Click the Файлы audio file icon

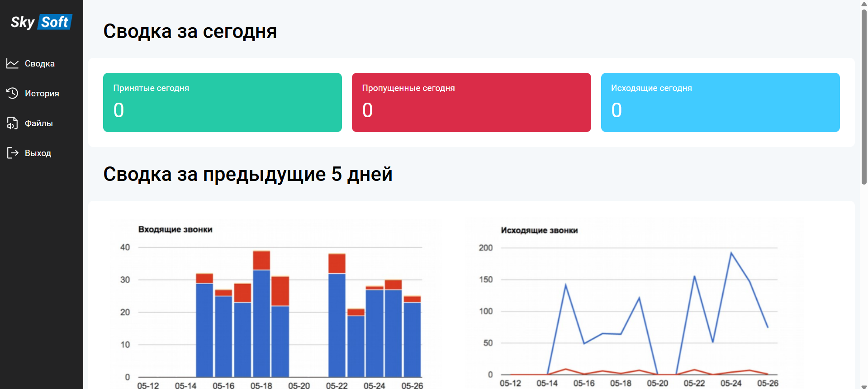(13, 123)
